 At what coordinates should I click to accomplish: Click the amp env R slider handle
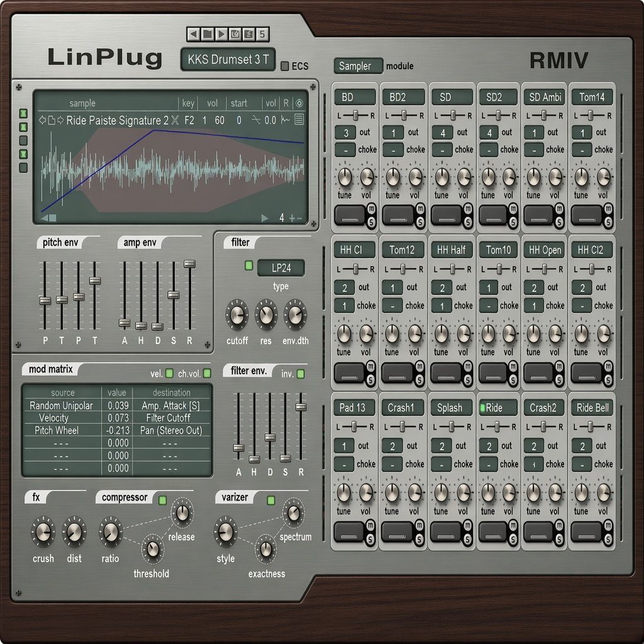(x=189, y=264)
